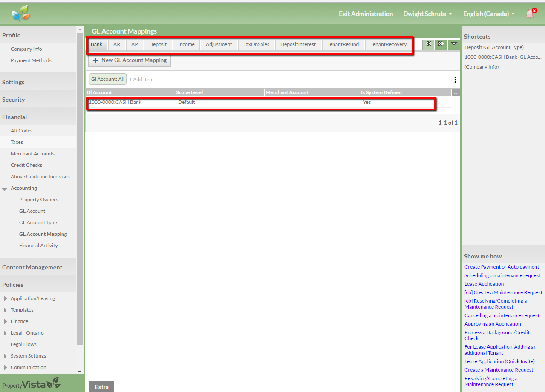545x392 pixels.
Task: Open the English (Canada) language dropdown
Action: tap(489, 14)
